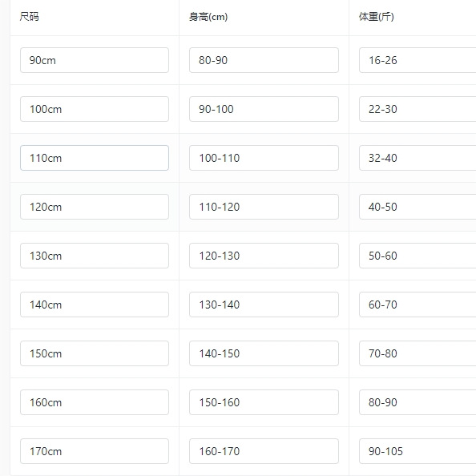476x476 pixels.
Task: Click the height field showing 80-90
Action: coord(264,60)
